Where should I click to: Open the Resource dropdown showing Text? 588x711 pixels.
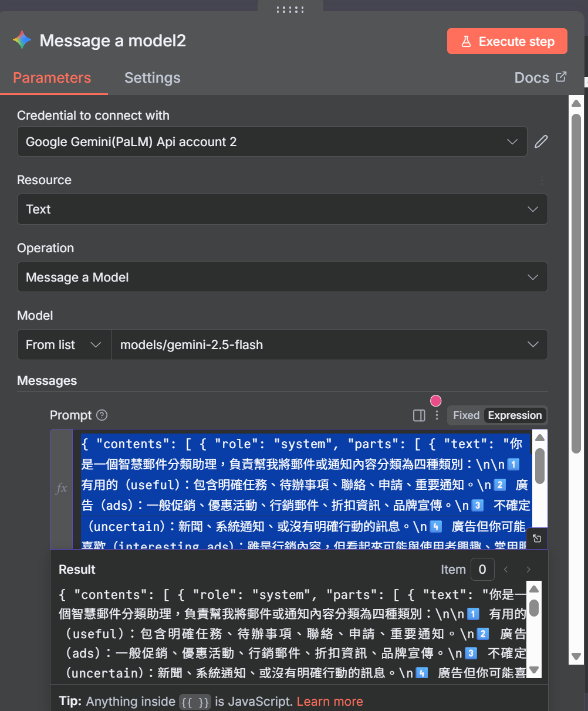[x=282, y=209]
